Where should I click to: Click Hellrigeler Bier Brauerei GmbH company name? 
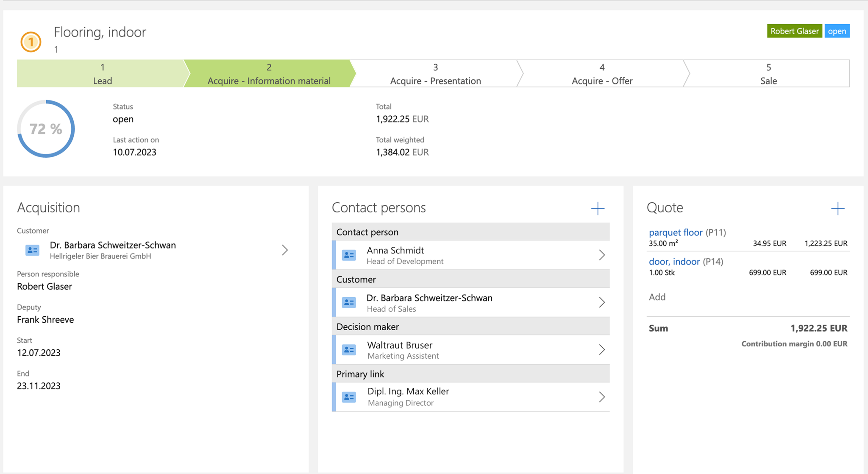(100, 256)
